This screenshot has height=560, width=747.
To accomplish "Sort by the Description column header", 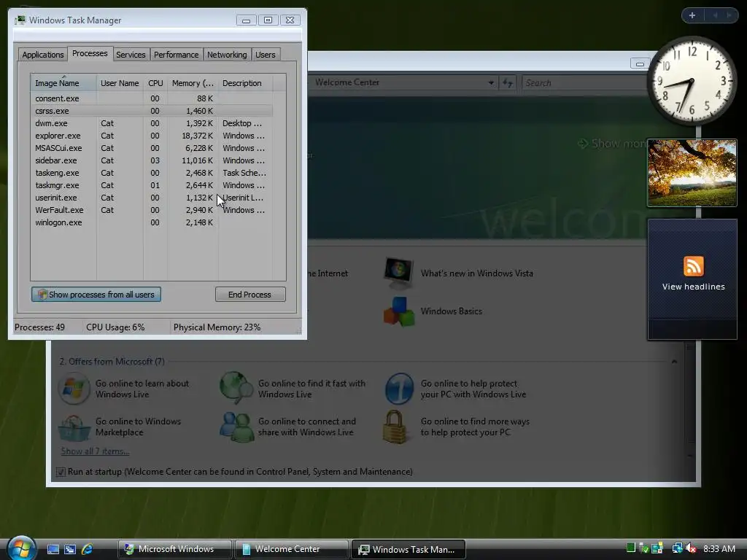I will click(245, 83).
